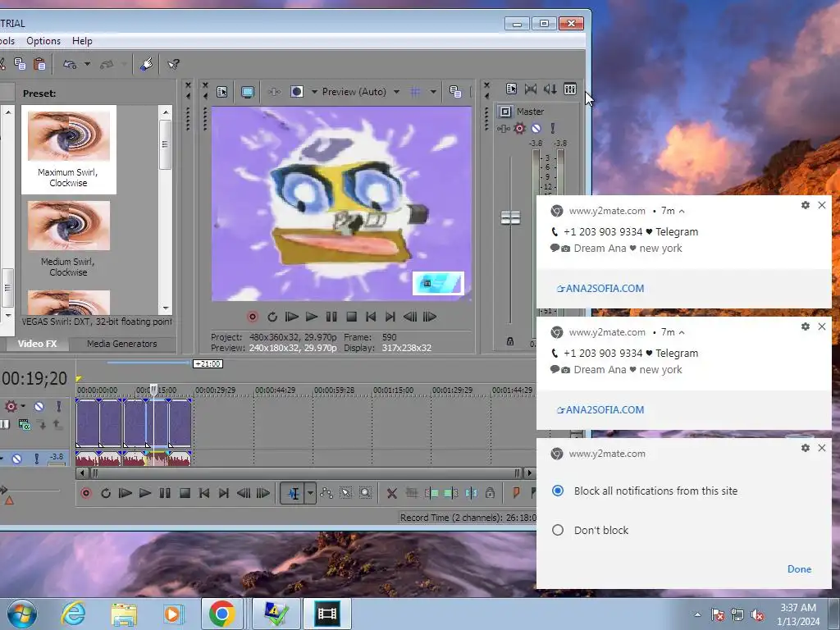Click the Delete (red X) icon

pyautogui.click(x=391, y=493)
